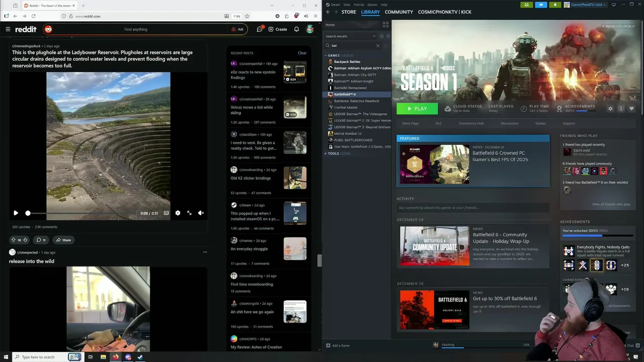Click Ask button in Reddit search bar
Viewport: 644px width, 362px height.
click(237, 29)
